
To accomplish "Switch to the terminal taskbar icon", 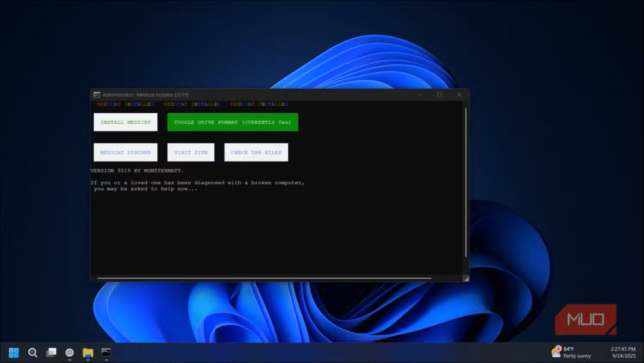I will (x=106, y=352).
